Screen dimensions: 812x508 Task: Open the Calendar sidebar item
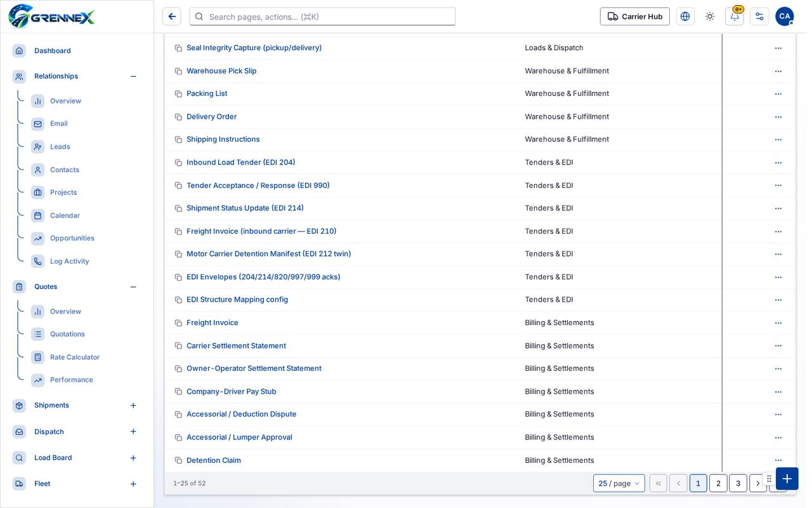pos(65,215)
